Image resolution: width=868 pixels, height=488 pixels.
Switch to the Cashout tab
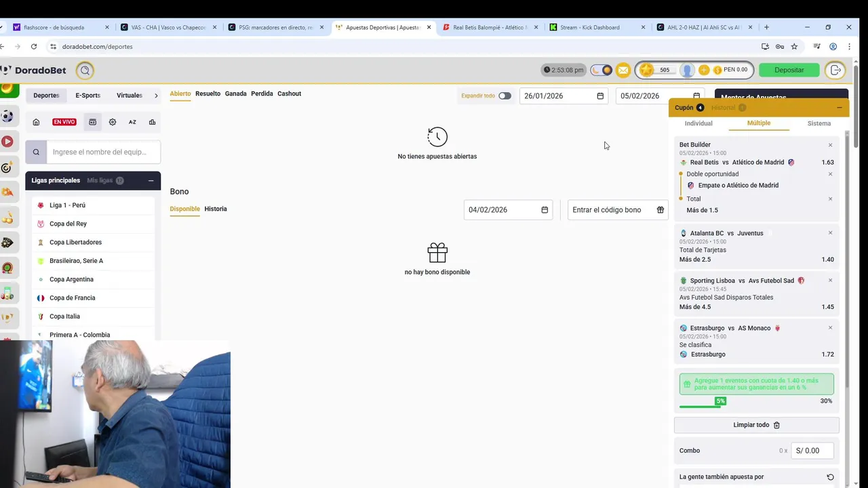[x=289, y=94]
